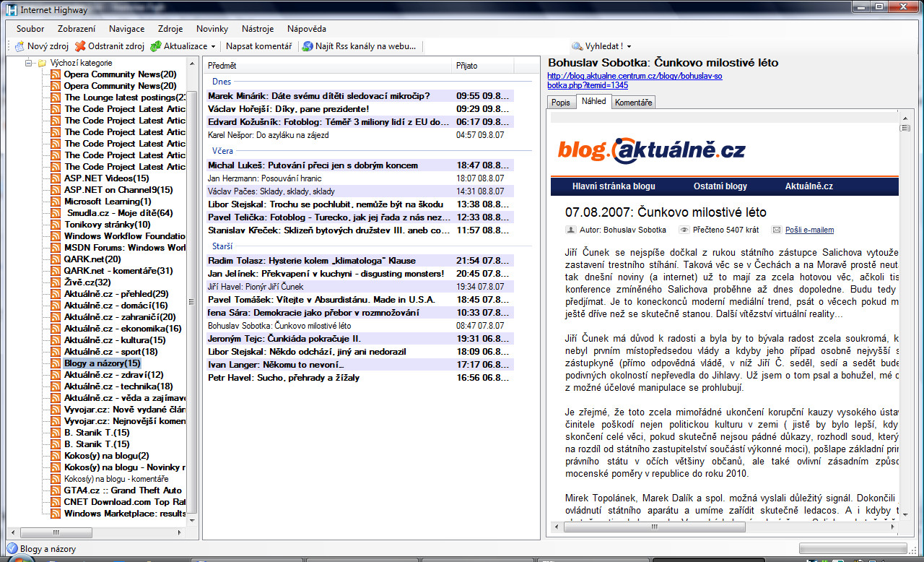Click RSS icon beside ASP.NET Videos(15)
This screenshot has height=562, width=924.
click(x=56, y=178)
